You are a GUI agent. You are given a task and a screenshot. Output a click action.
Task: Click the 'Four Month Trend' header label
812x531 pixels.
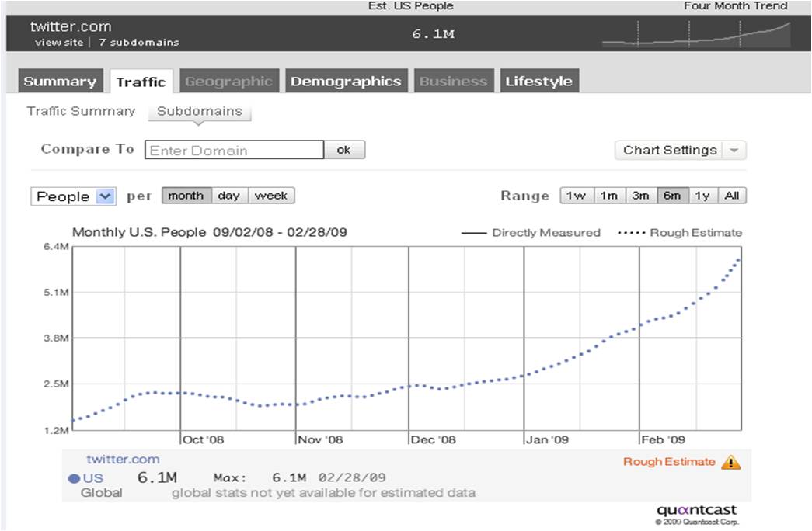[735, 6]
